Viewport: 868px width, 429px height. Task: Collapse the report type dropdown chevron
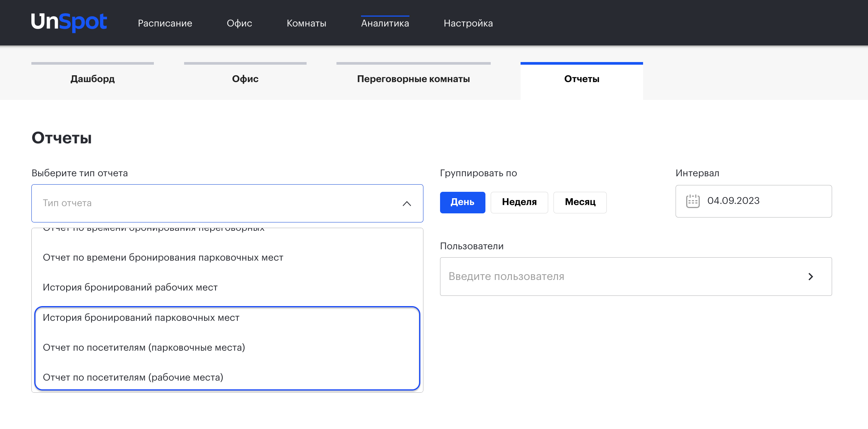point(407,204)
